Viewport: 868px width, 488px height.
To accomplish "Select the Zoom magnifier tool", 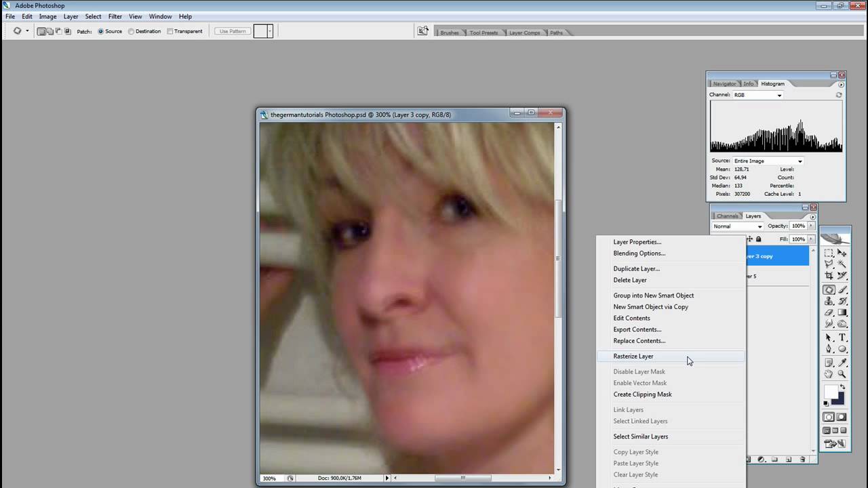I will coord(842,373).
